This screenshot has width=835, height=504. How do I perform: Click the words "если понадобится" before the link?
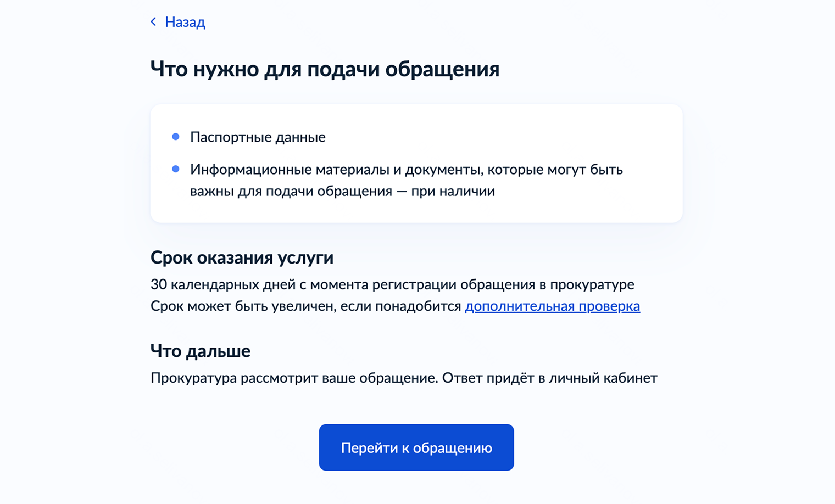click(x=400, y=306)
